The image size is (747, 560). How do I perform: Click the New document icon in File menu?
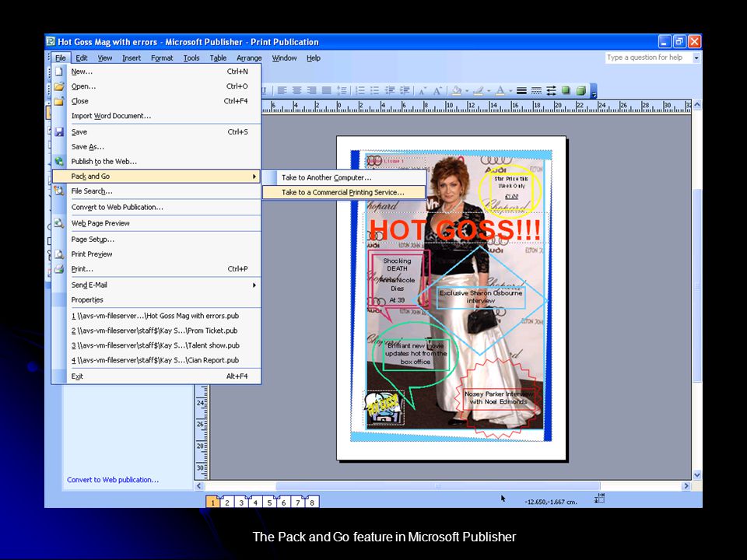pos(58,72)
